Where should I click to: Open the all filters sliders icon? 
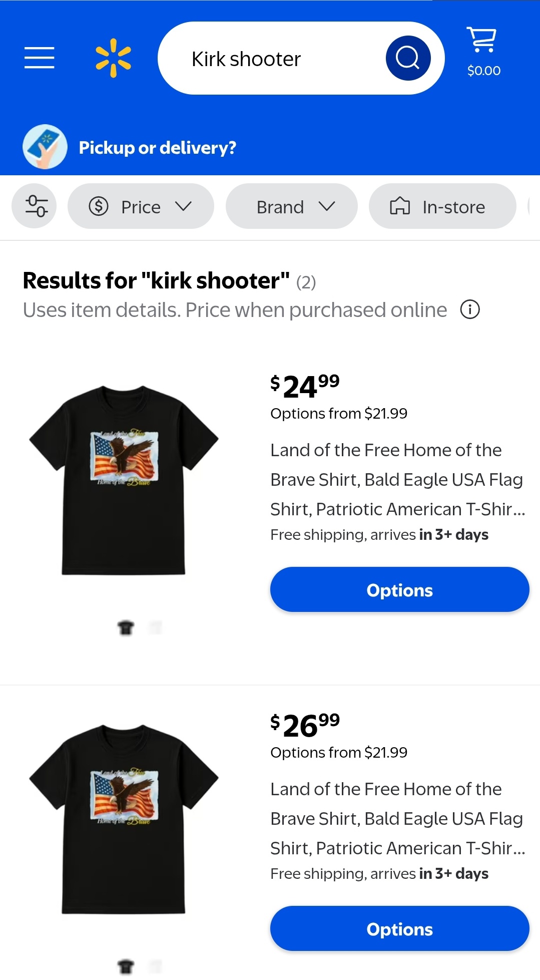coord(35,206)
